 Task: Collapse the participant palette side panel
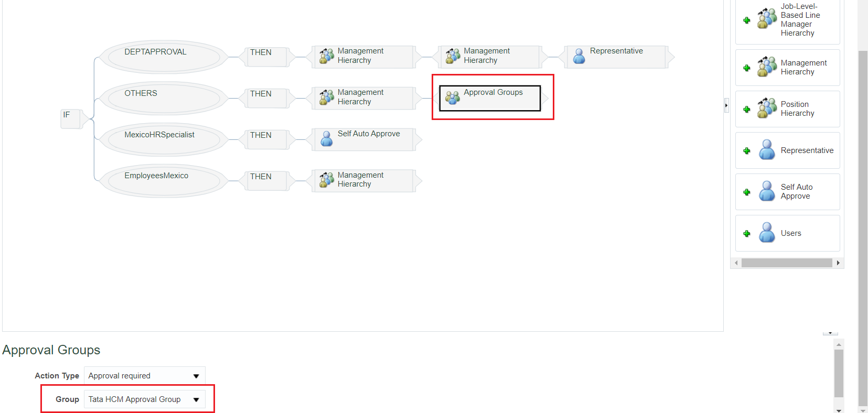tap(726, 105)
